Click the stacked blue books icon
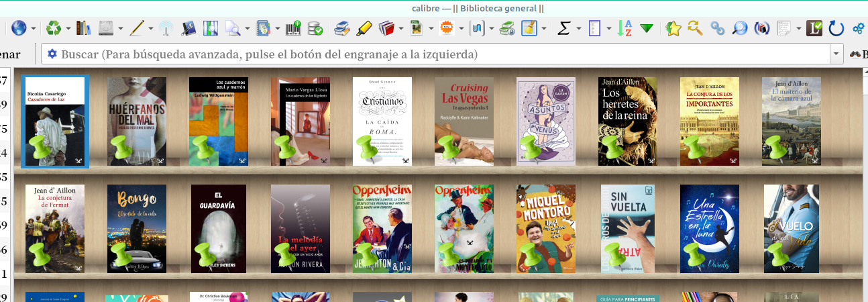Screen dimensions: 868x302 [342, 28]
